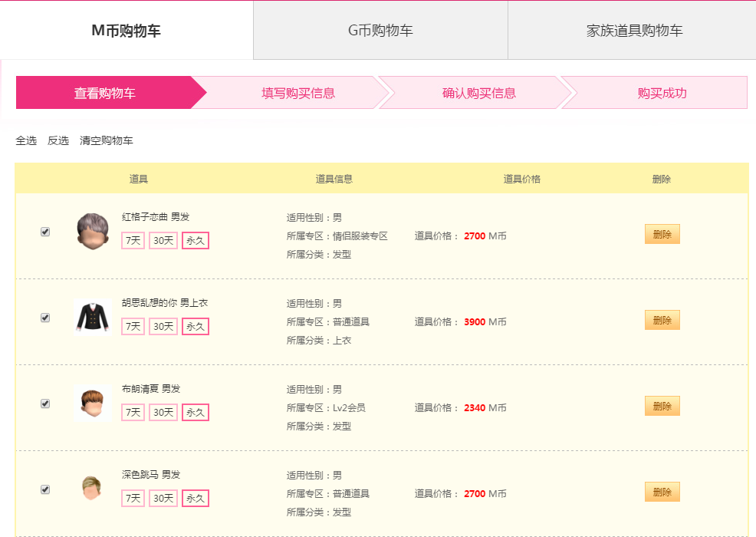This screenshot has height=537, width=756.
Task: Select 30天 duration for 布朗清夏 男发
Action: tap(163, 412)
